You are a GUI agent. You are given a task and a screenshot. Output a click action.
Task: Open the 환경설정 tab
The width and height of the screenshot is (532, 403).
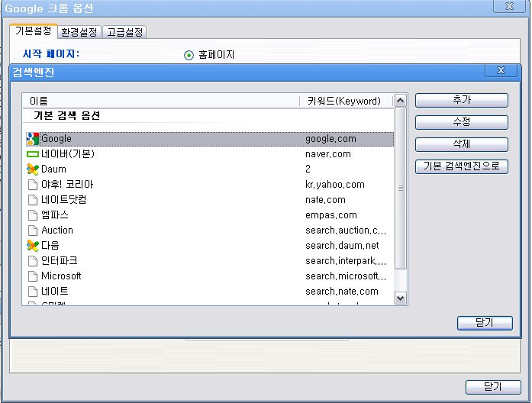pos(79,32)
